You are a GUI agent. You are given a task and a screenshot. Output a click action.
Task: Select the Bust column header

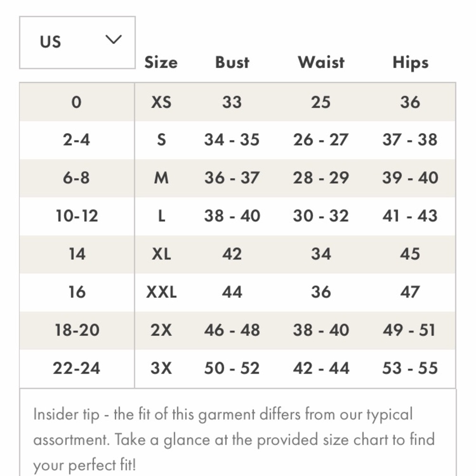click(232, 62)
